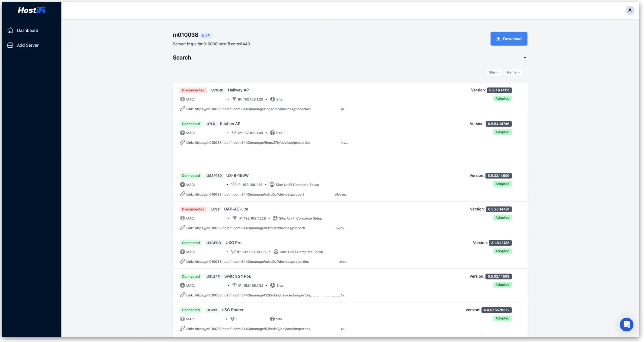
Task: Collapse the Search section chevron
Action: click(x=525, y=57)
